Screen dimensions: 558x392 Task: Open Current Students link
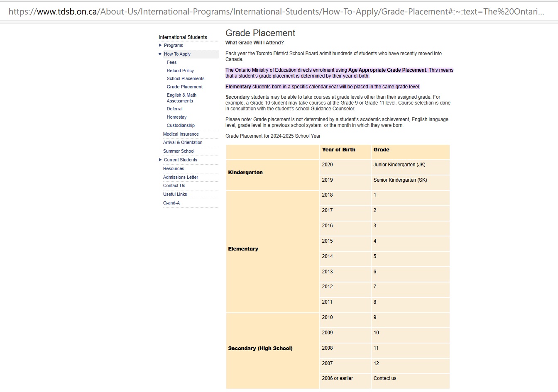(181, 160)
